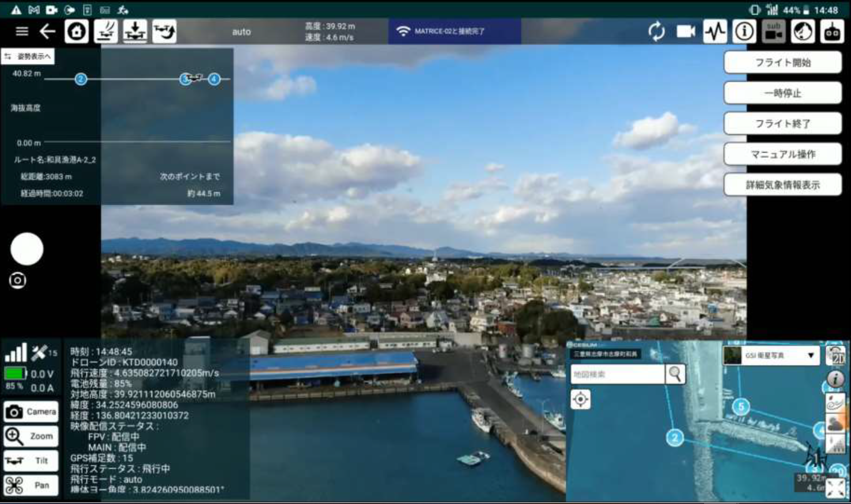Click フライト終了 to end the flight
The image size is (851, 504).
782,123
